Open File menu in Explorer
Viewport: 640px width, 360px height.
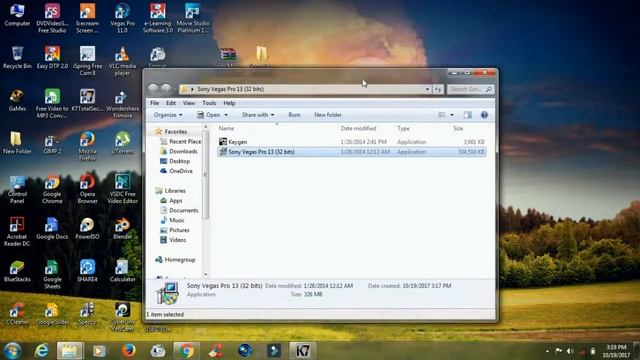155,103
